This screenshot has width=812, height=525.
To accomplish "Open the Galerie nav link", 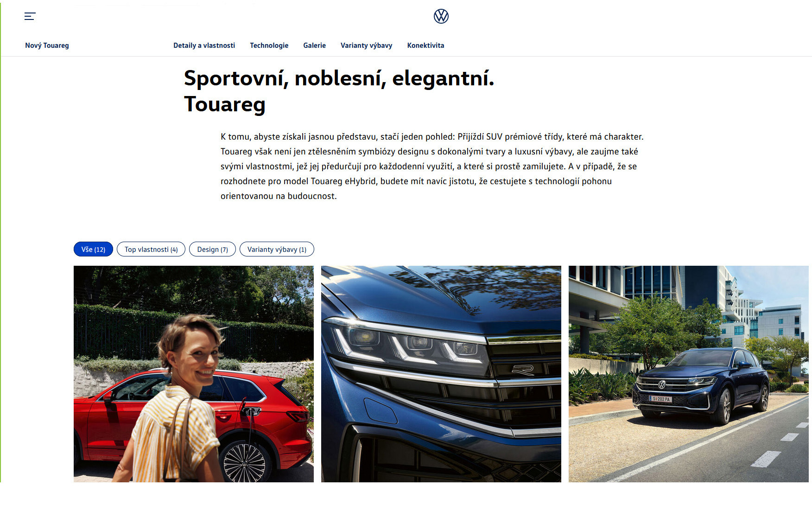I will point(314,45).
